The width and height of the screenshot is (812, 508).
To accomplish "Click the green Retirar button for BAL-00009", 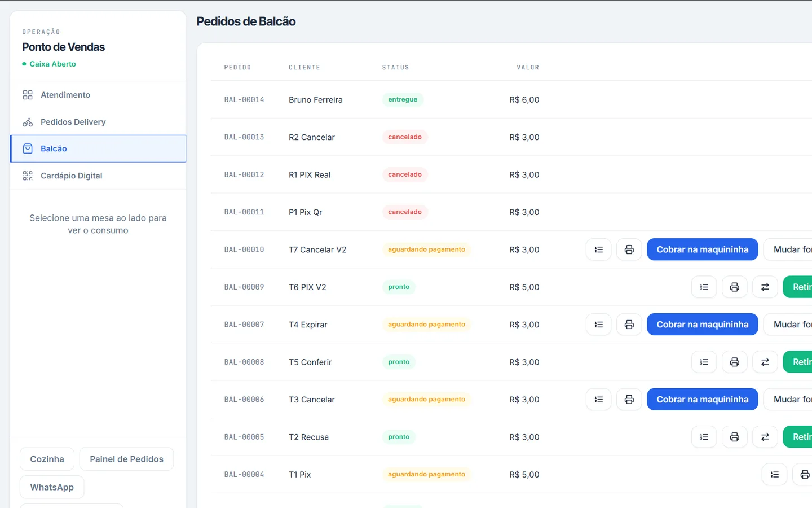I will point(798,287).
